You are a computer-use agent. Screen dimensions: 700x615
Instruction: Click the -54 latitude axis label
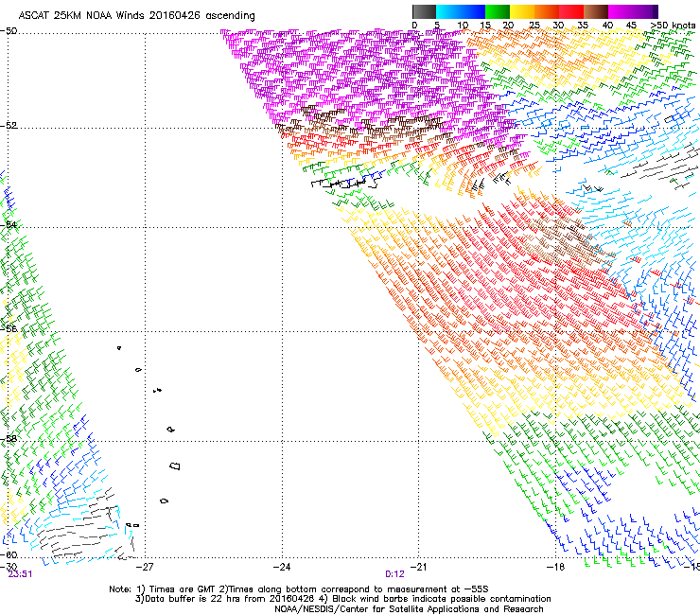point(9,224)
